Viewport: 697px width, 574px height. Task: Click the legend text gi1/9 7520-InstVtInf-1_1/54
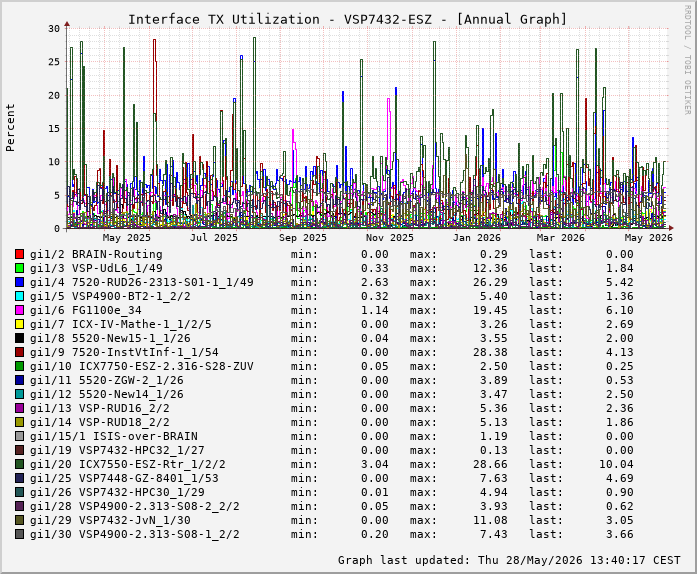click(124, 352)
